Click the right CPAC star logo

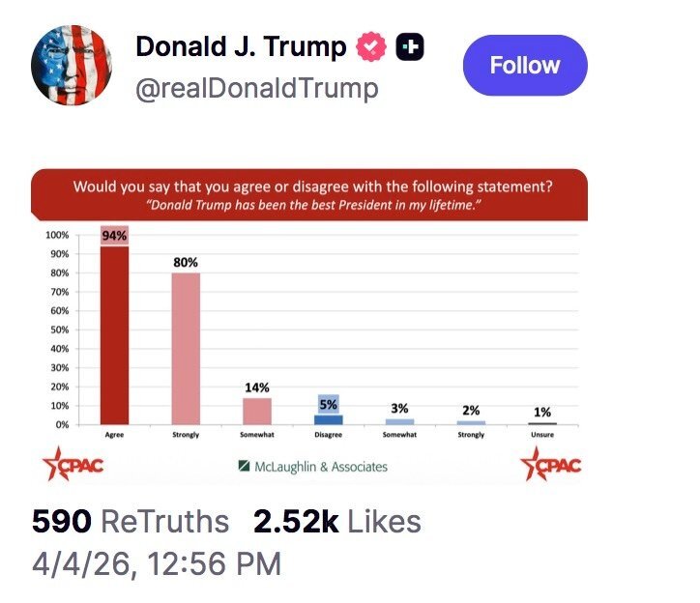551,465
